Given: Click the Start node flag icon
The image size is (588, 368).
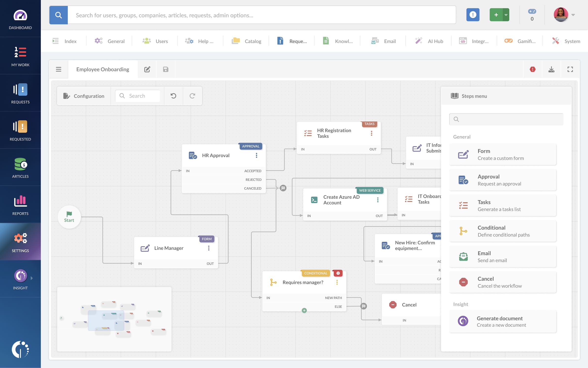Looking at the screenshot, I should click(x=69, y=213).
